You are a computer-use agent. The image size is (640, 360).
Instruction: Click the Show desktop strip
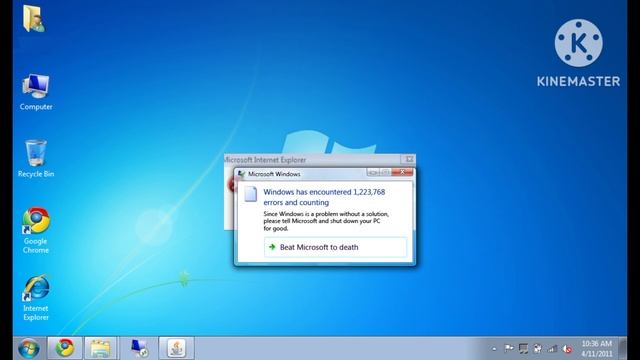coord(623,348)
